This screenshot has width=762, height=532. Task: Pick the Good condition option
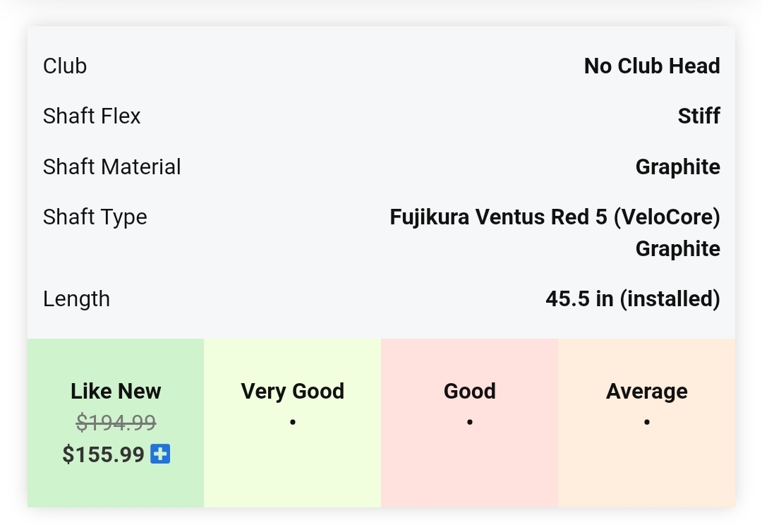[x=469, y=391]
